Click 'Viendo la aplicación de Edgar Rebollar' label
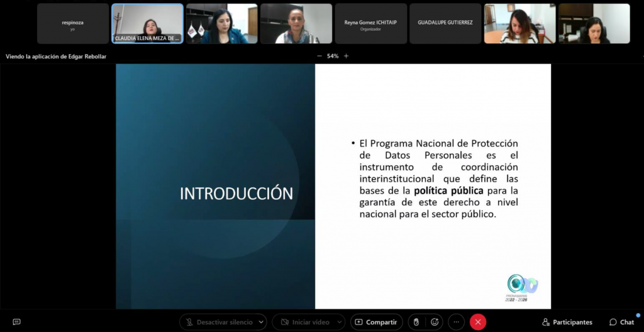644x332 pixels. pos(56,57)
